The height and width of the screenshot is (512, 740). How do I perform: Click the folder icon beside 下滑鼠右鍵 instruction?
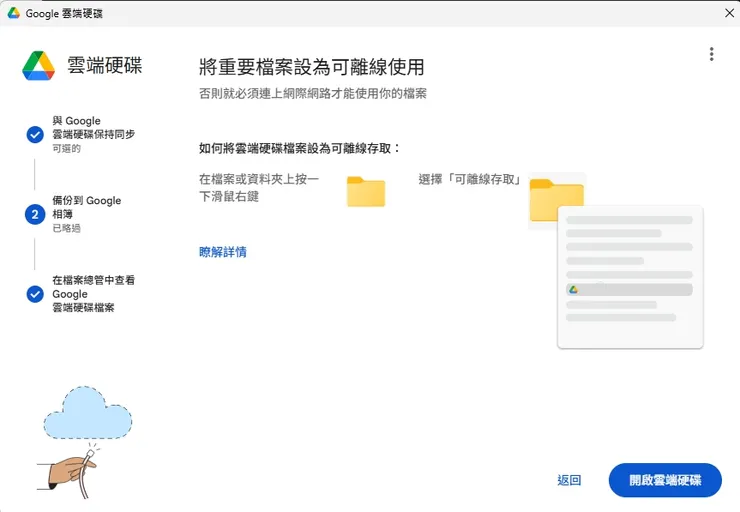366,191
